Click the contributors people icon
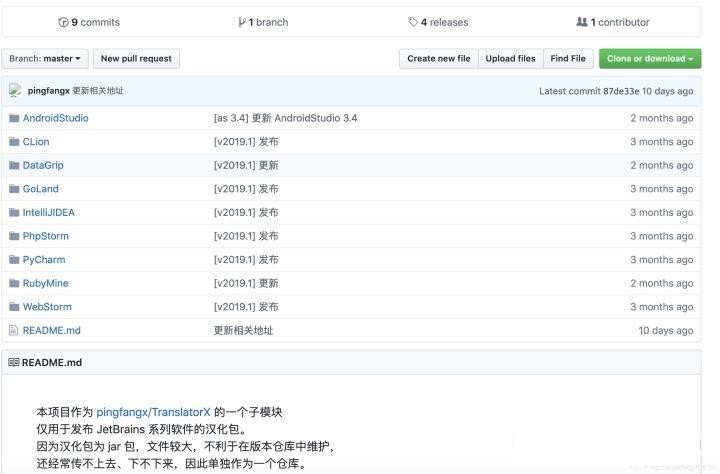 tap(582, 22)
